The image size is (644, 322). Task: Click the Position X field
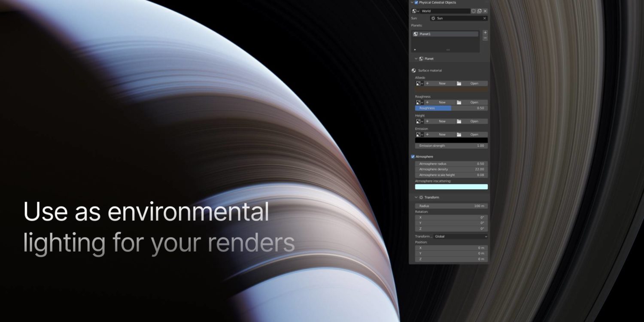pos(451,248)
